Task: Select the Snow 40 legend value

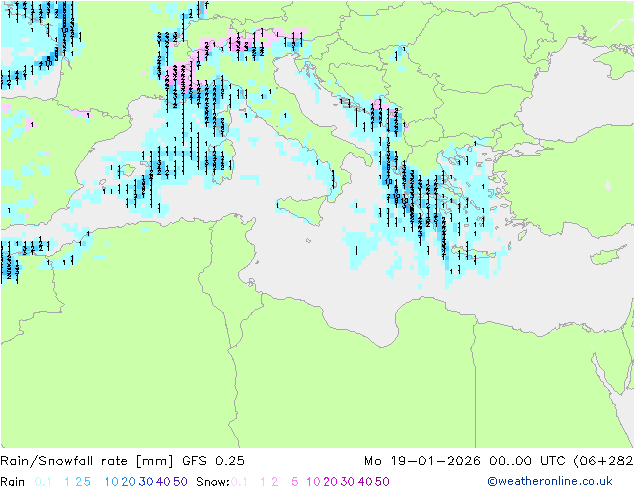Action: tap(365, 482)
